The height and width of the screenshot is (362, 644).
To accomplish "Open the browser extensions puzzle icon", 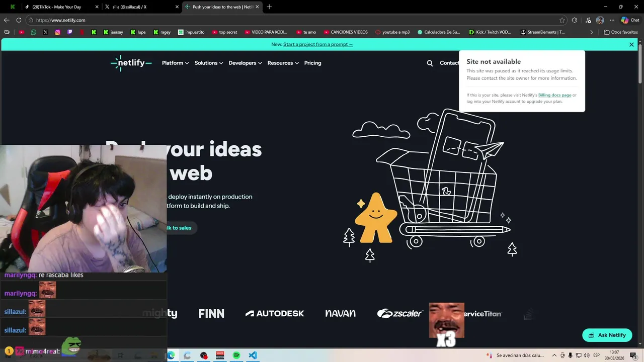I will coord(575,20).
